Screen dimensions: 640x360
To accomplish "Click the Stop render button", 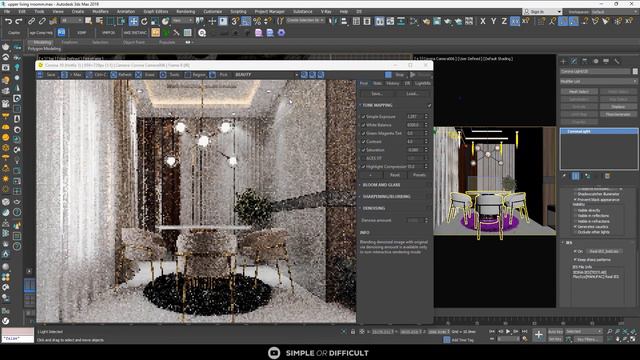I will (395, 75).
